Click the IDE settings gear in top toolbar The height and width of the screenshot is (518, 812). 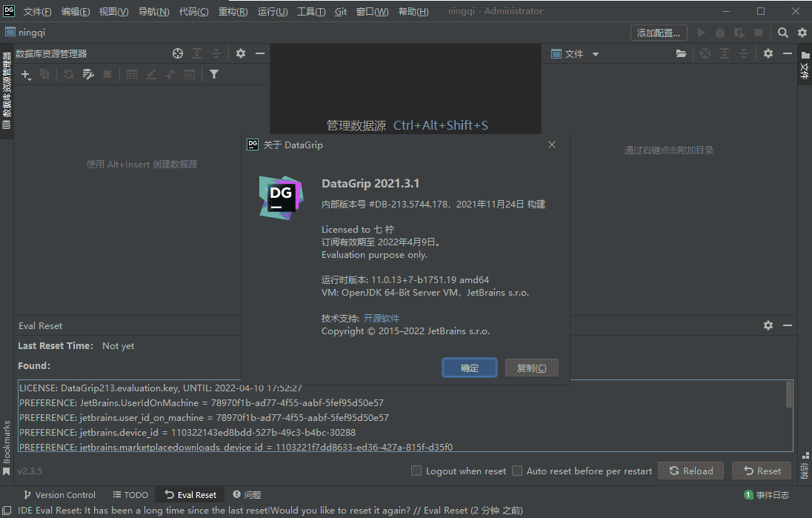pyautogui.click(x=802, y=33)
